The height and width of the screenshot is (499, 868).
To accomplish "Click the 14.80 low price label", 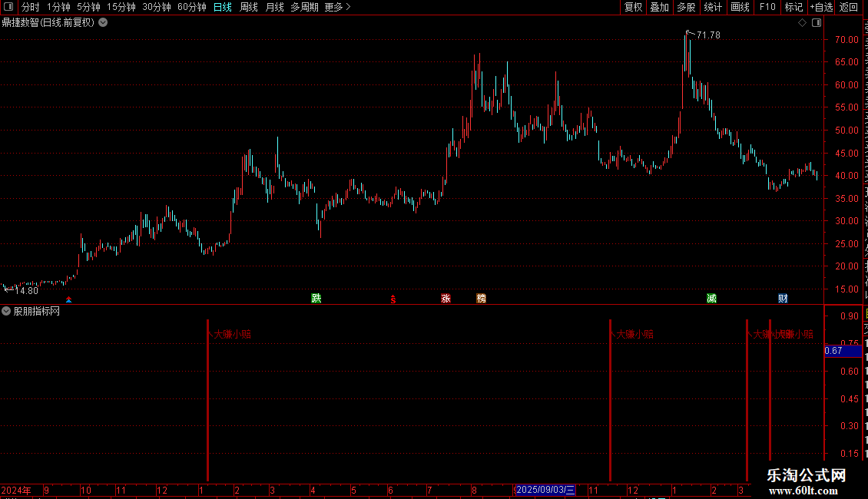I will point(27,291).
